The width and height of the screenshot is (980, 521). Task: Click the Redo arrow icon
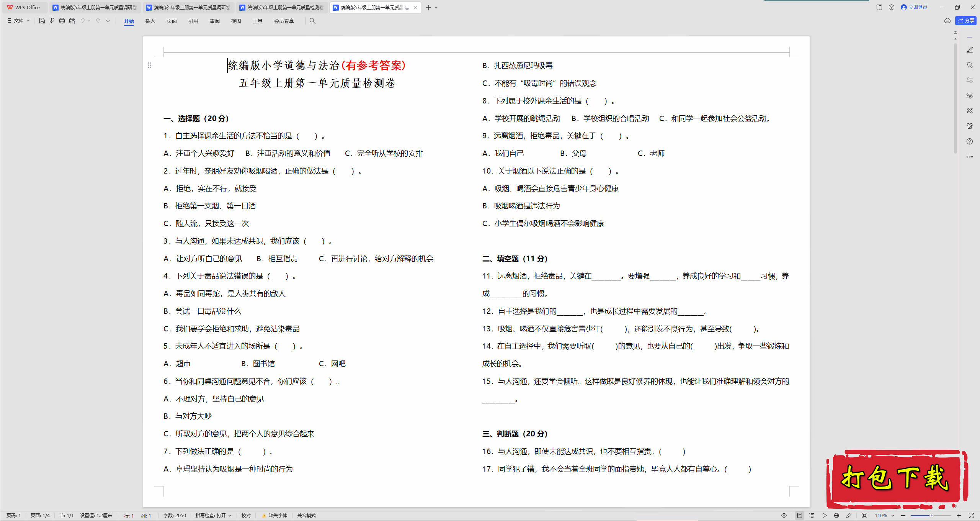click(98, 21)
